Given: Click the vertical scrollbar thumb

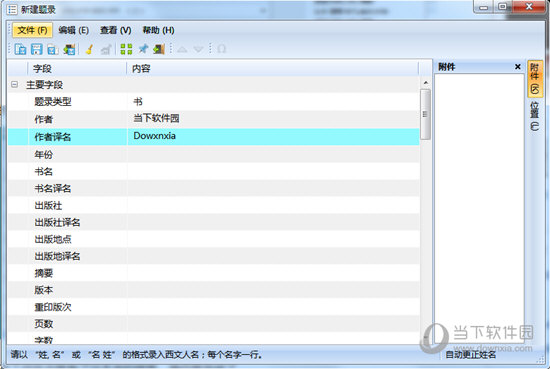Looking at the screenshot, I should 425,114.
